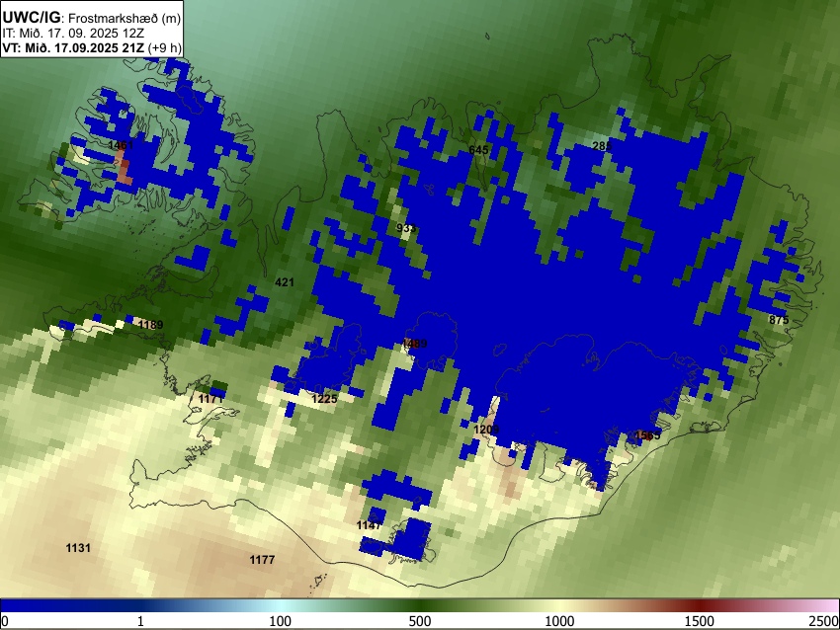Viewport: 840px width, 630px height.
Task: Pick the dark blue segment of the color bar
Action: (69, 605)
